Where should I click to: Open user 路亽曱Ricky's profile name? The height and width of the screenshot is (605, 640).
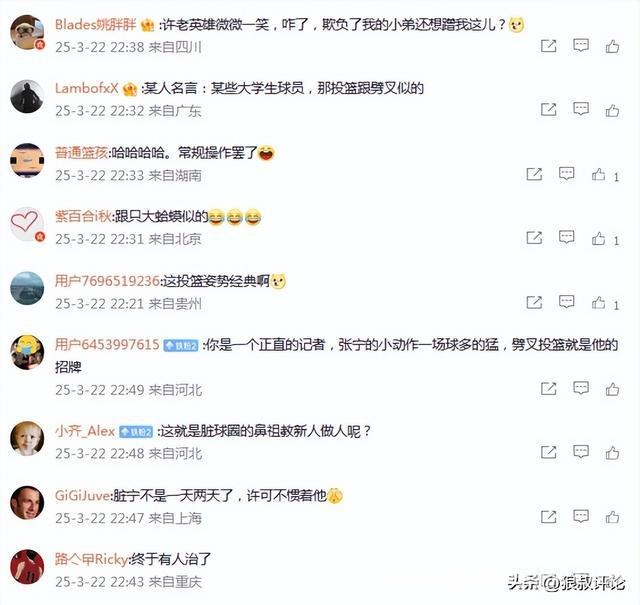tap(92, 559)
